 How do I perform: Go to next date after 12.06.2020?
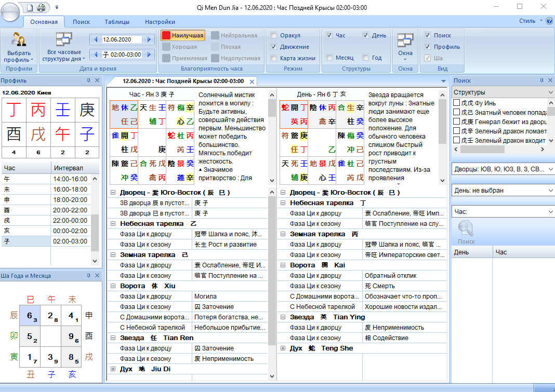(149, 39)
